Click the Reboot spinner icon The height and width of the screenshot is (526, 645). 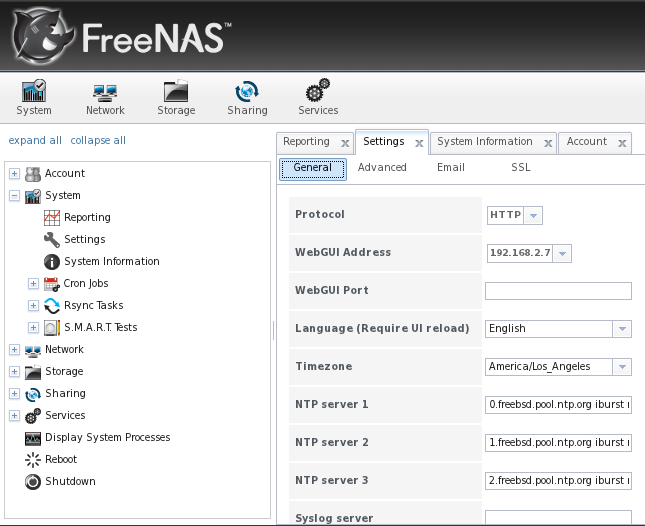pyautogui.click(x=32, y=460)
